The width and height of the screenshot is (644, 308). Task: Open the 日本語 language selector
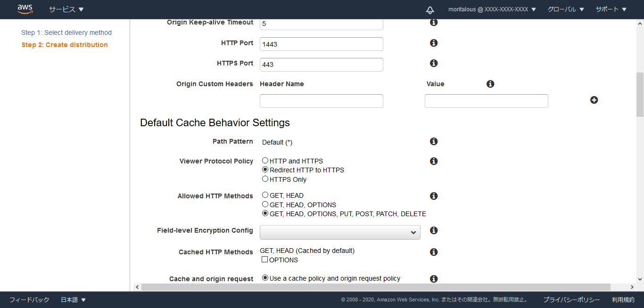tap(73, 300)
